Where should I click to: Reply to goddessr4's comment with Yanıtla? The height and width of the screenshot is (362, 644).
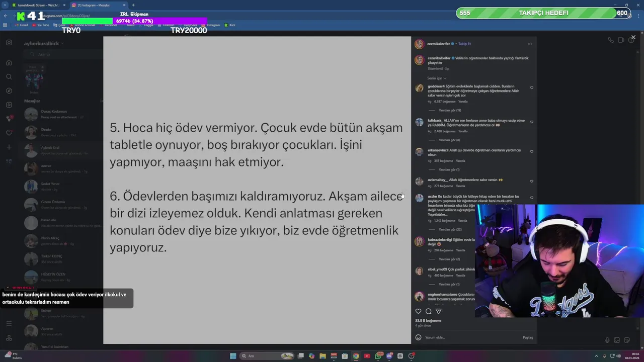[463, 102]
